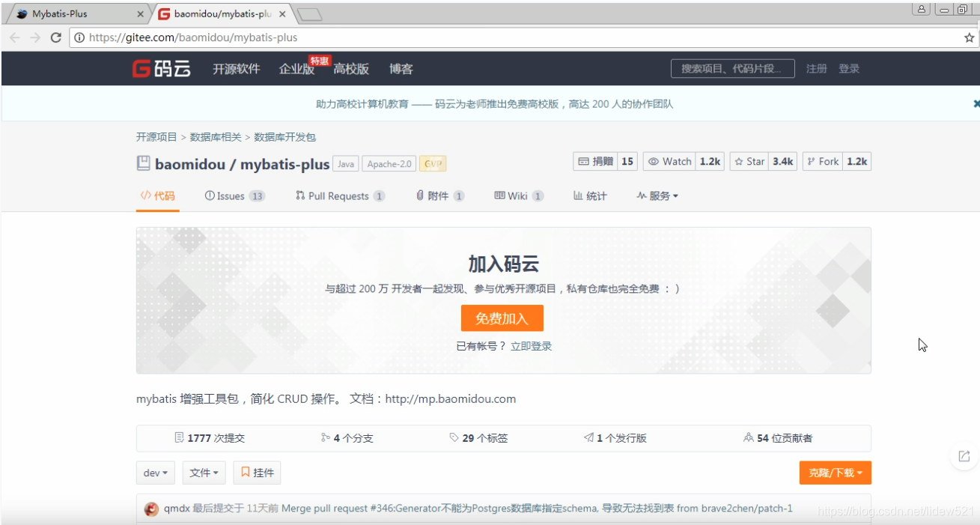View the 54 位贡献者 contributors
The width and height of the screenshot is (980, 525).
778,438
